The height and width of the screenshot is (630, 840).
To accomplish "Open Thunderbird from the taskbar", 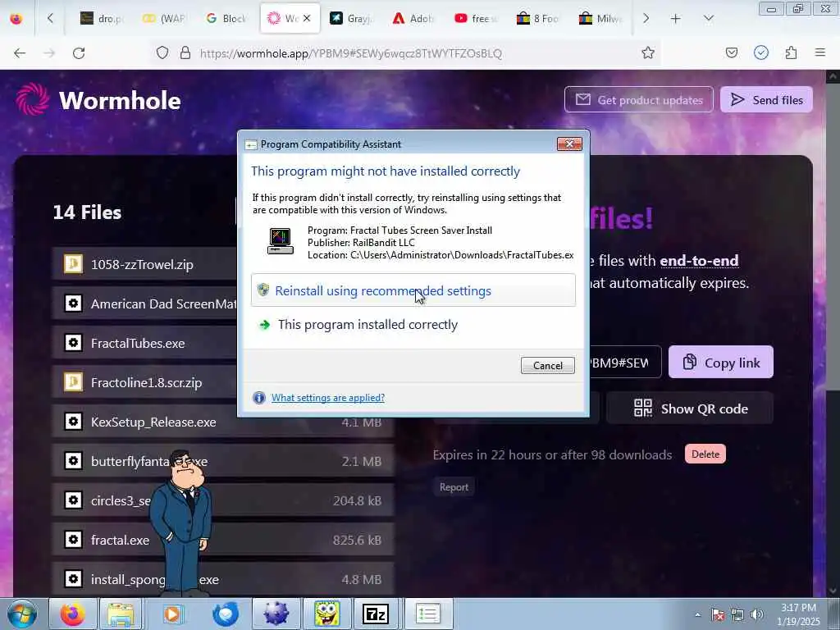I will click(x=226, y=614).
